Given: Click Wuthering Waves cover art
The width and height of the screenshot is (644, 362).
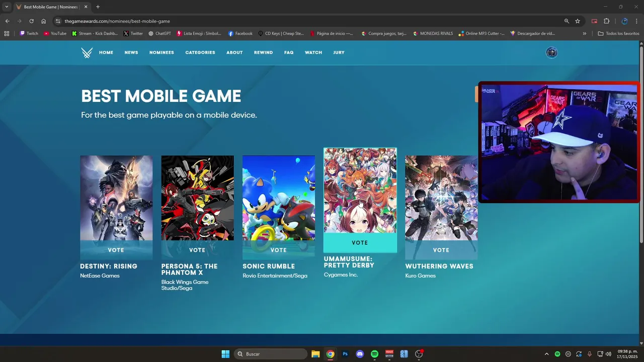Looking at the screenshot, I should point(441,198).
